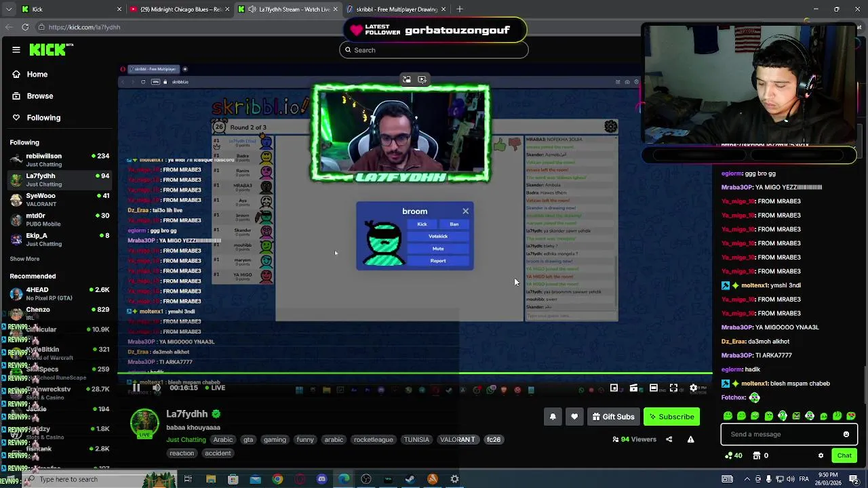Open 4HEAD recommended channel

tap(59, 293)
